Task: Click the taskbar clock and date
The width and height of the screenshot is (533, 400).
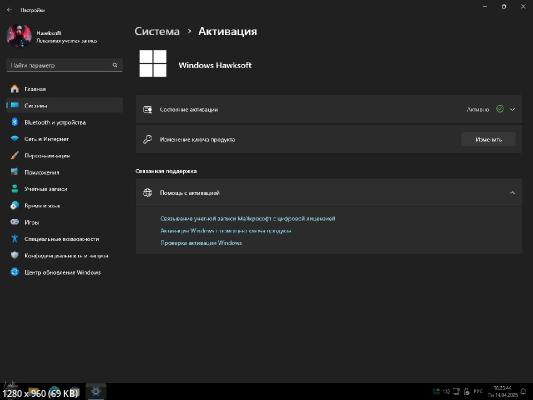Action: pyautogui.click(x=502, y=392)
